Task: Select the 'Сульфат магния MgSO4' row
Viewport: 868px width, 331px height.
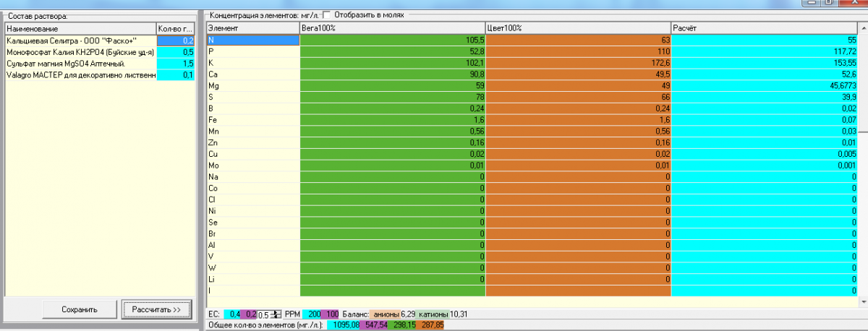Action: pos(80,64)
